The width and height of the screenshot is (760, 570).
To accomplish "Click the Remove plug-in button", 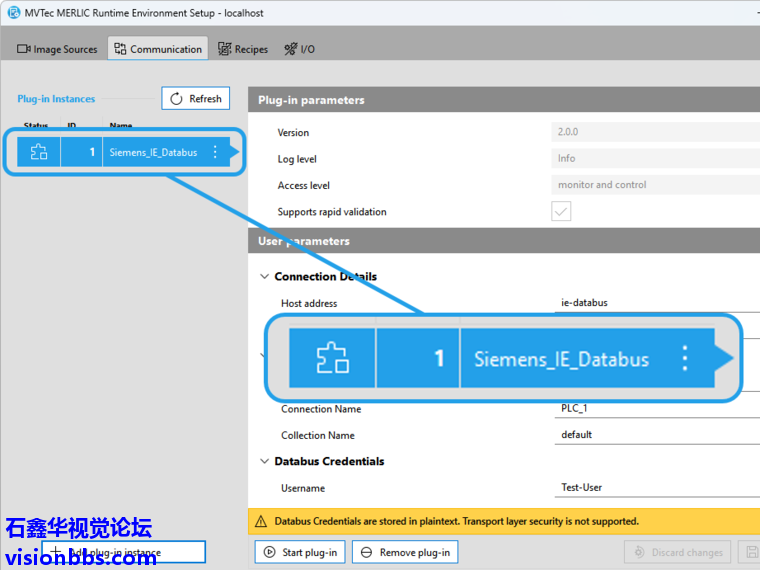I will tap(405, 552).
